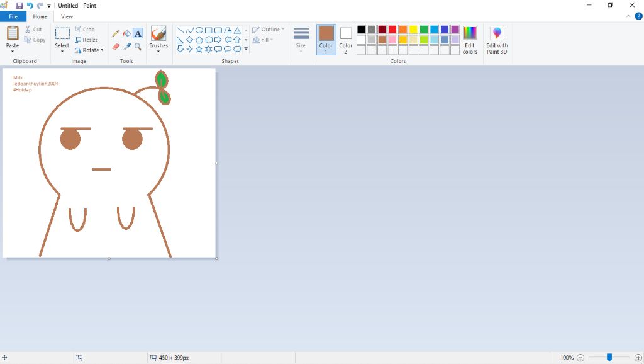This screenshot has height=364, width=644.
Task: Click the Select rectangle icon
Action: tap(62, 33)
